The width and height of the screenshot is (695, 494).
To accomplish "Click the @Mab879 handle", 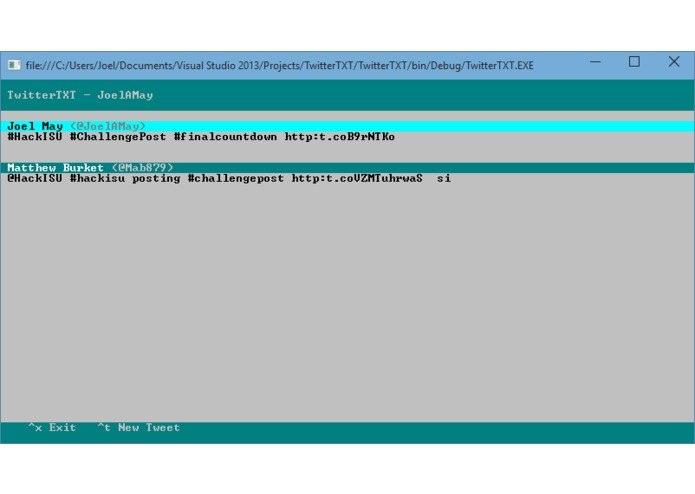I will click(x=142, y=167).
